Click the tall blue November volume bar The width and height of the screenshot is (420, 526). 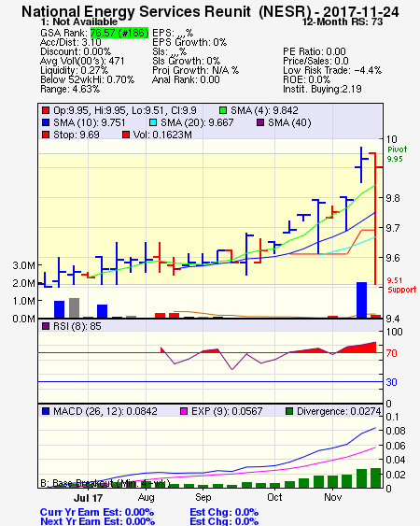coord(361,300)
